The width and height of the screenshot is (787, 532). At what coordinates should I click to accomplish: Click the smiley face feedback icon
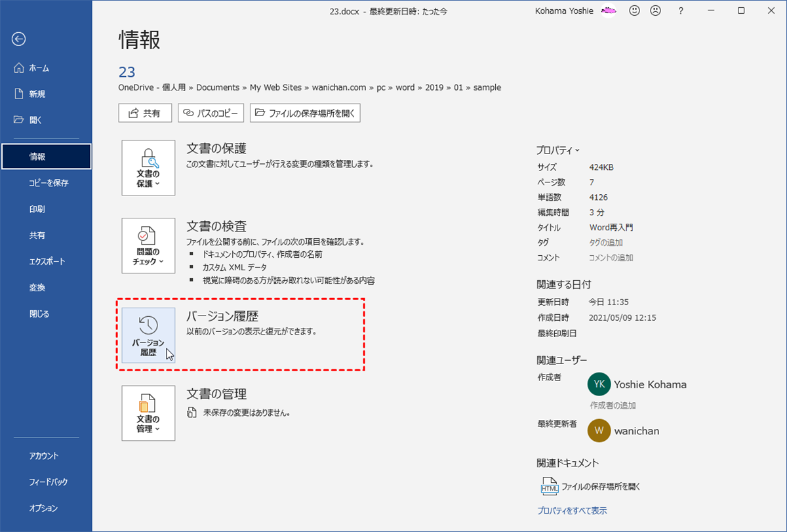(x=634, y=10)
